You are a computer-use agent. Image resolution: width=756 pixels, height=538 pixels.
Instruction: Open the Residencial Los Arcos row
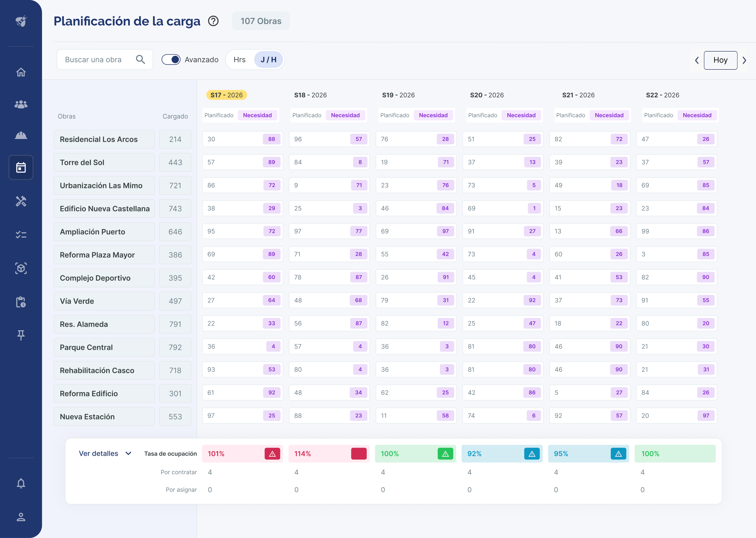(104, 139)
